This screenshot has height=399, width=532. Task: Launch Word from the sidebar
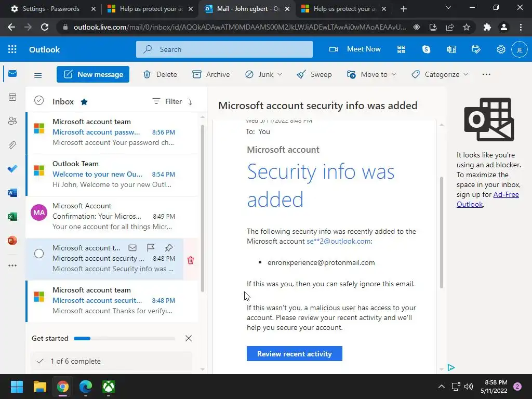click(12, 193)
